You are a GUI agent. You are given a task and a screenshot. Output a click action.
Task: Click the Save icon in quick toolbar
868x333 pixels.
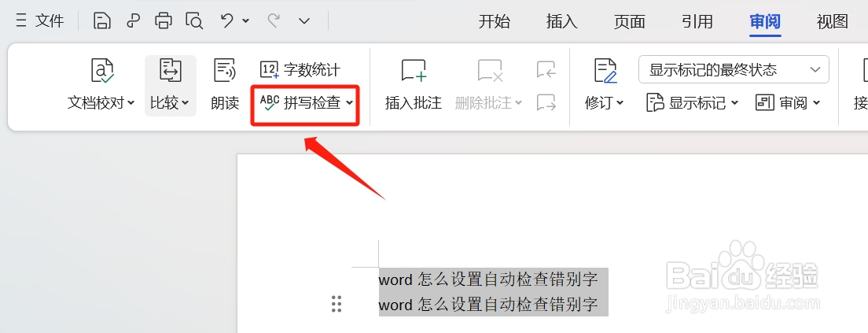click(x=102, y=21)
